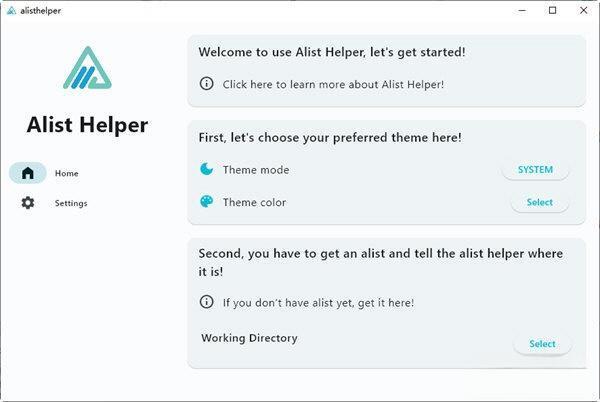The width and height of the screenshot is (600, 402).
Task: Click the large Alist logo in the sidebar
Action: [x=87, y=68]
